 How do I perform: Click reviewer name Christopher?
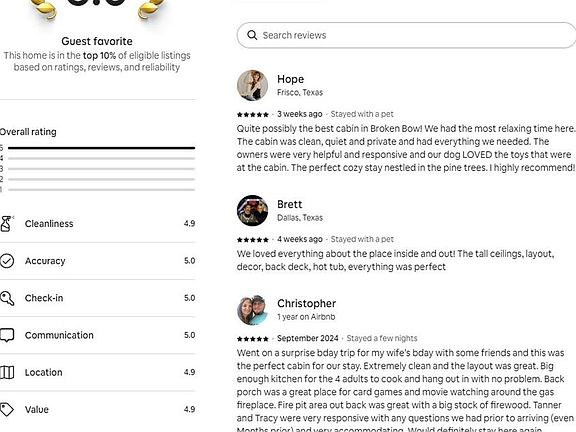pyautogui.click(x=306, y=303)
